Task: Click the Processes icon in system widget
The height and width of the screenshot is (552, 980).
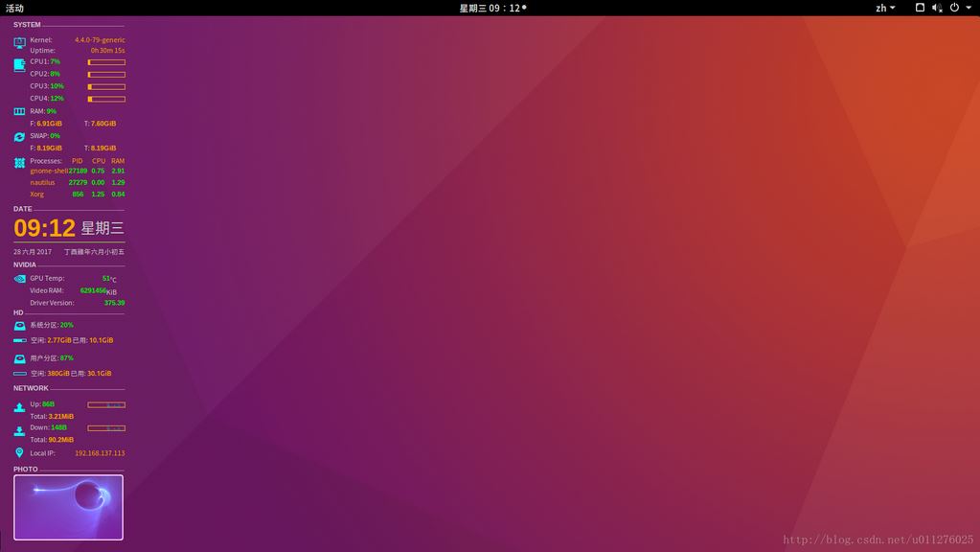Action: coord(19,163)
